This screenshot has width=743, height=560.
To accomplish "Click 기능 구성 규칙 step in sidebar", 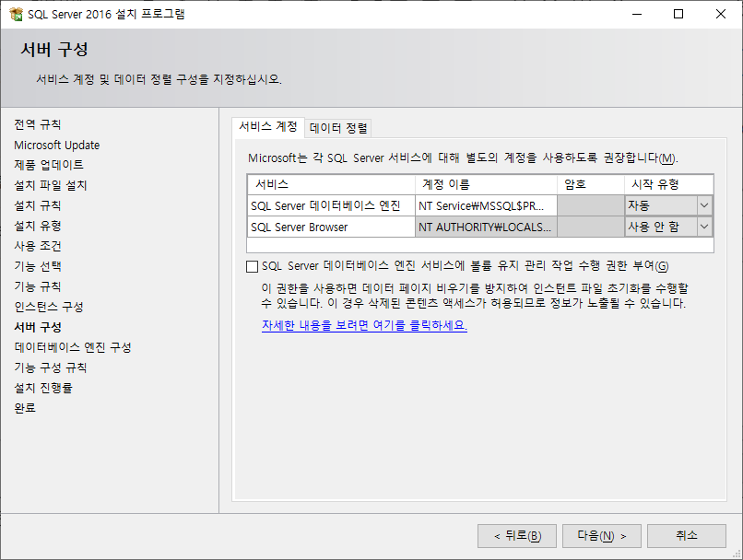I will [x=50, y=367].
